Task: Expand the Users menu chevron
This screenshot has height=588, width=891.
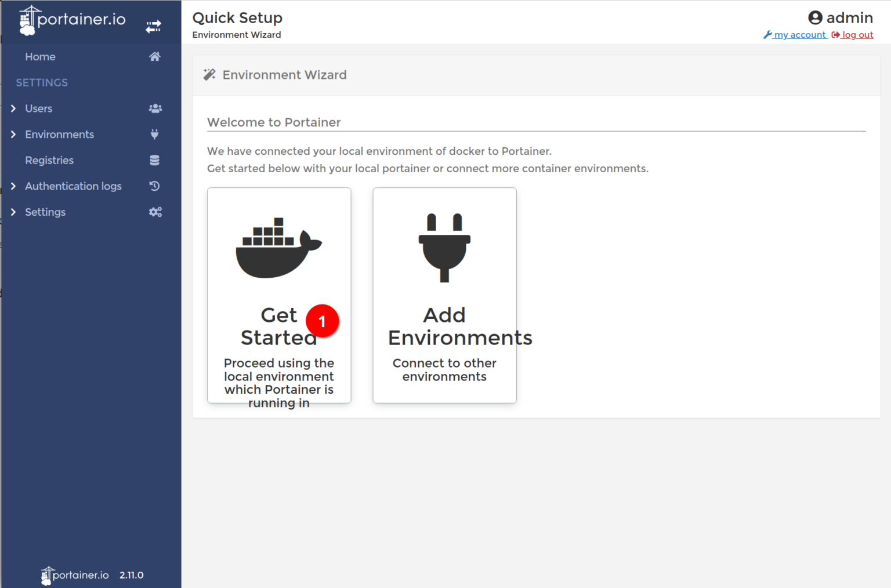Action: [13, 108]
